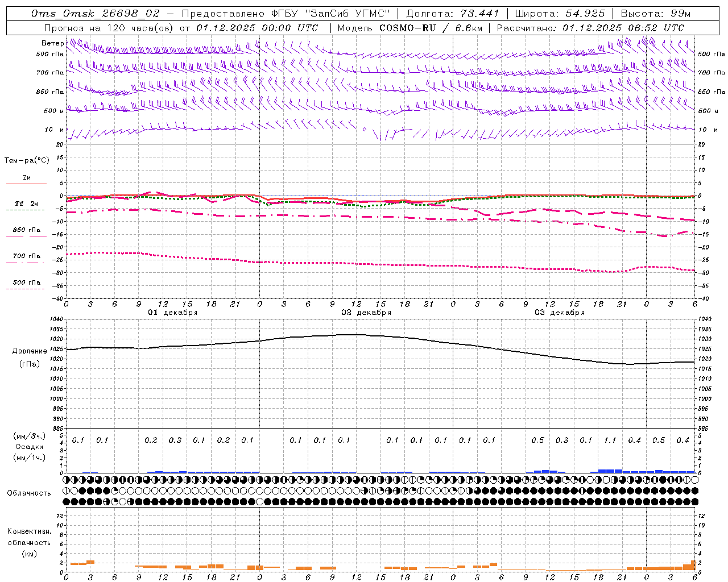Click the 01 декабря date label
Screen dimensions: 728x582
pos(173,313)
